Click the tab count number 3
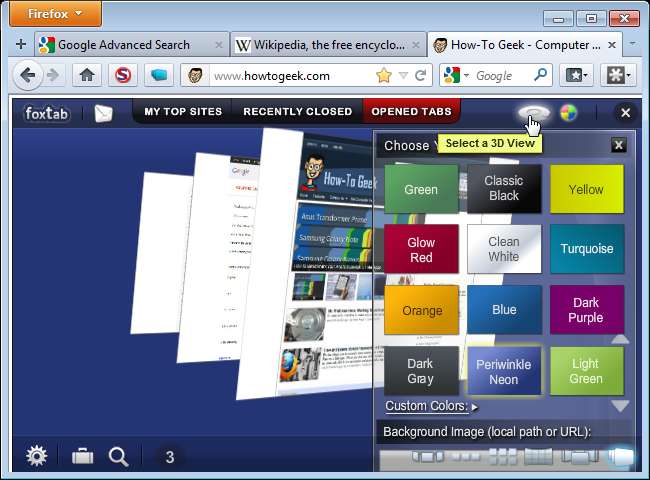This screenshot has height=480, width=650. point(170,457)
